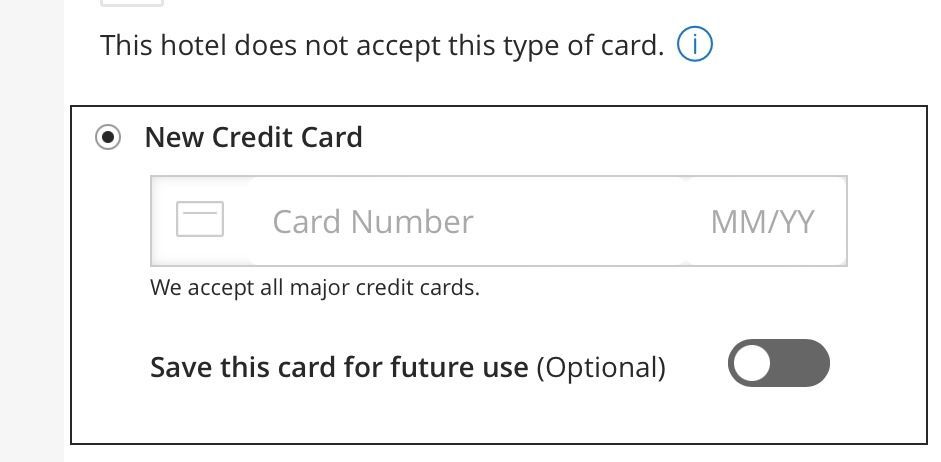941x462 pixels.
Task: Click the New Credit Card label
Action: point(253,137)
